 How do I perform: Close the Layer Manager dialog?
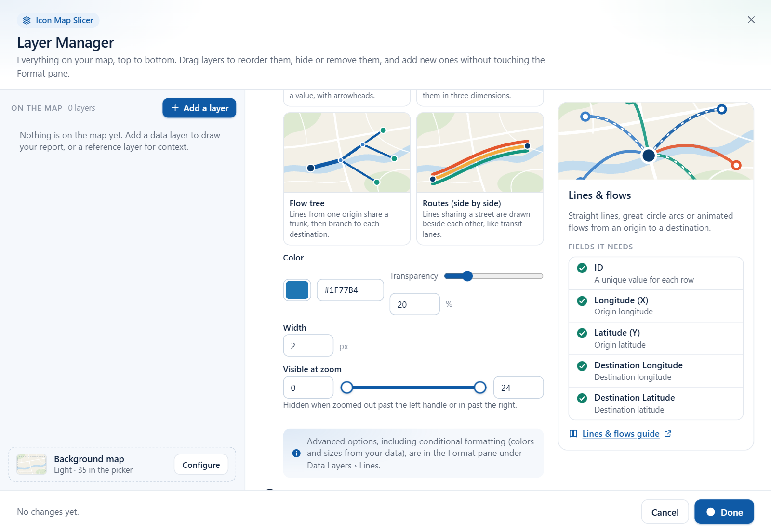[751, 20]
